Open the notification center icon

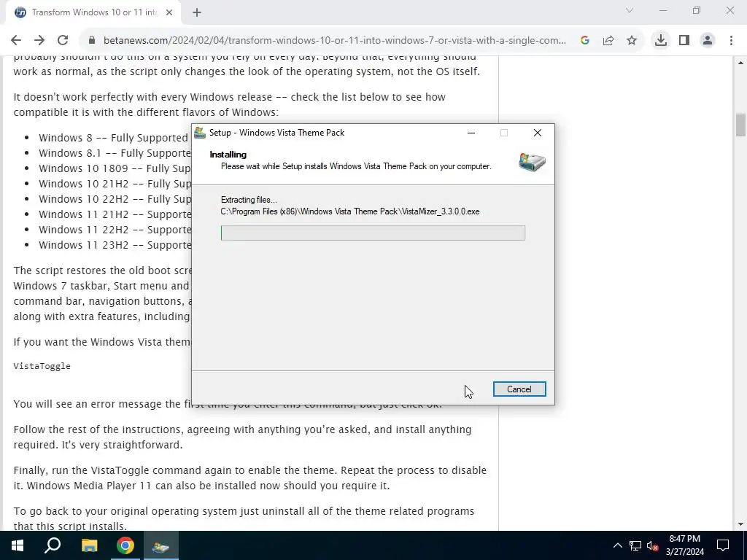pyautogui.click(x=723, y=545)
